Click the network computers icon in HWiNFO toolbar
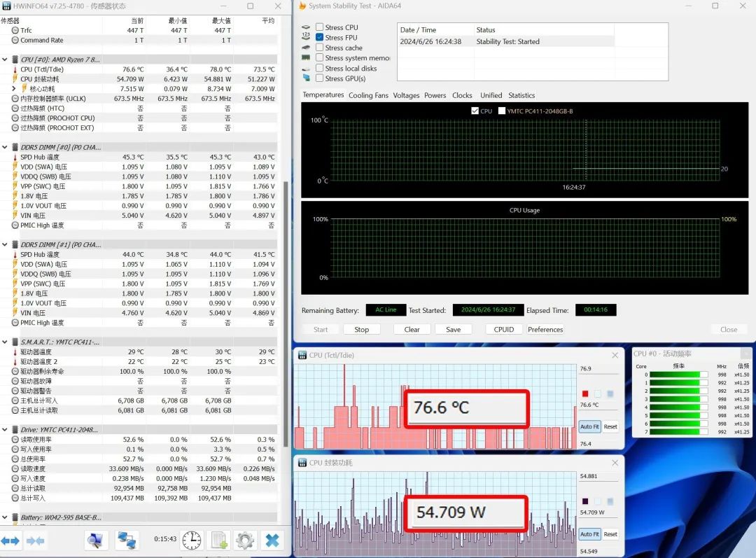 click(x=127, y=540)
